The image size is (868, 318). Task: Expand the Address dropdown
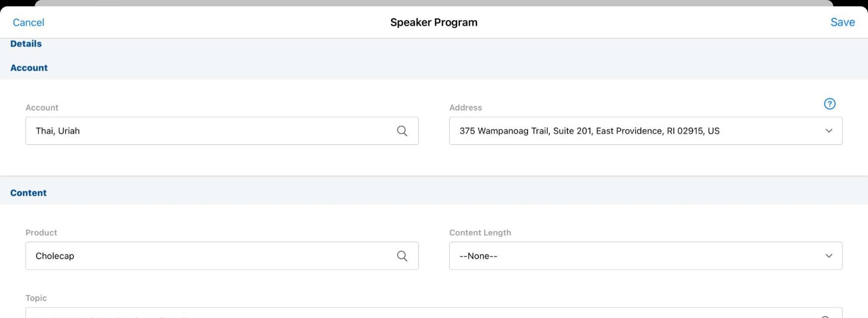[828, 131]
